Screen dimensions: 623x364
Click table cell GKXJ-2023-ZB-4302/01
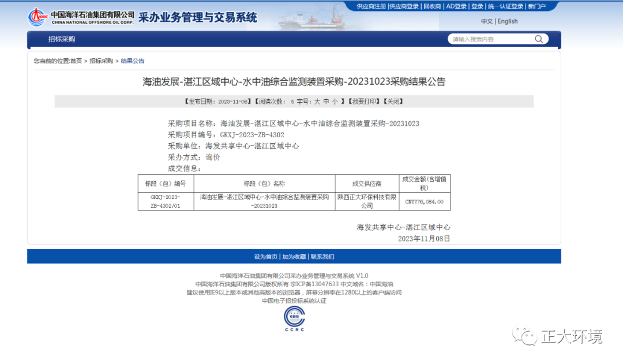pos(166,201)
